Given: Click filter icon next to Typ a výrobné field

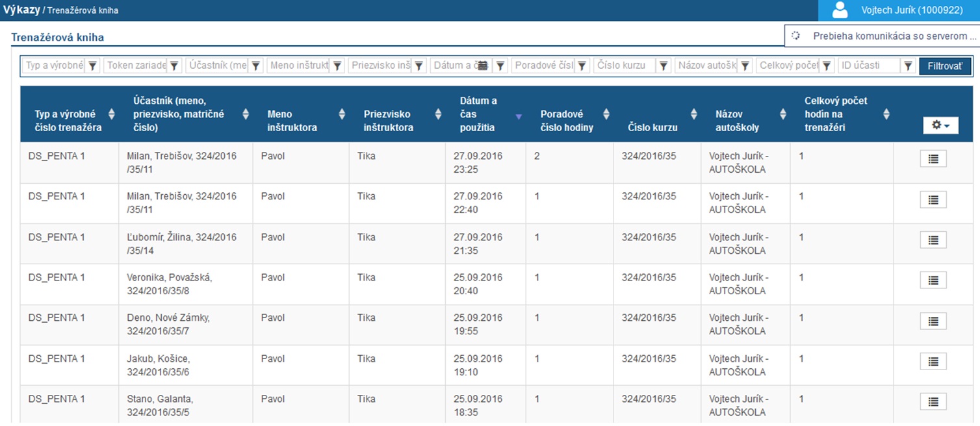Looking at the screenshot, I should pos(92,66).
